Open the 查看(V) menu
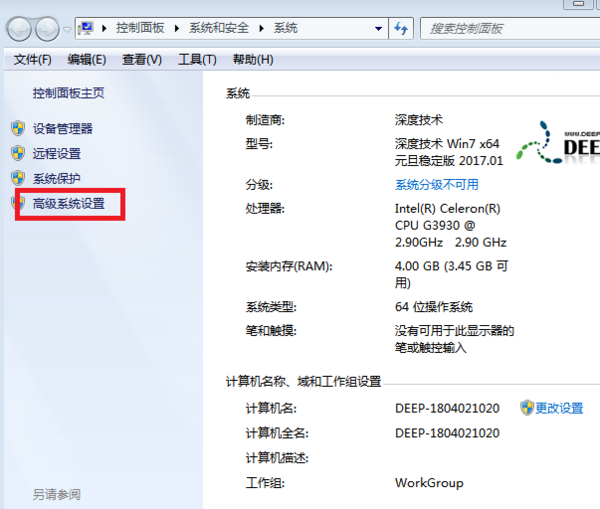This screenshot has height=509, width=600. coord(142,60)
